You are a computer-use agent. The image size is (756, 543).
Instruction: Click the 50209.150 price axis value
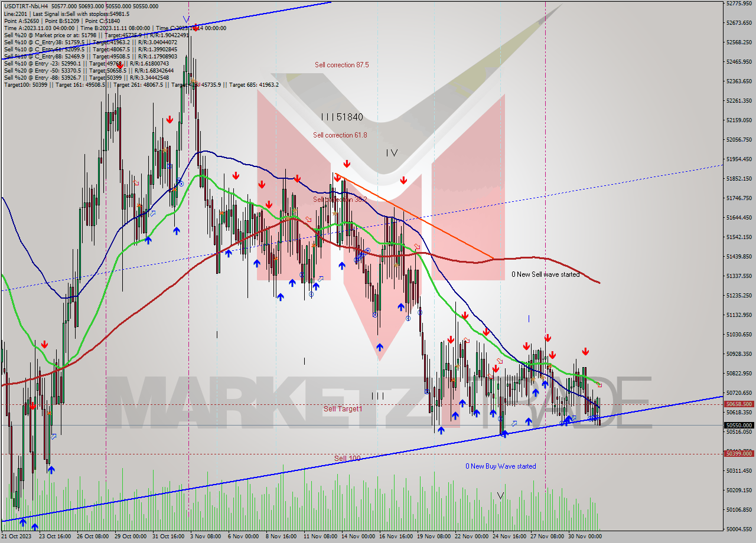(739, 490)
